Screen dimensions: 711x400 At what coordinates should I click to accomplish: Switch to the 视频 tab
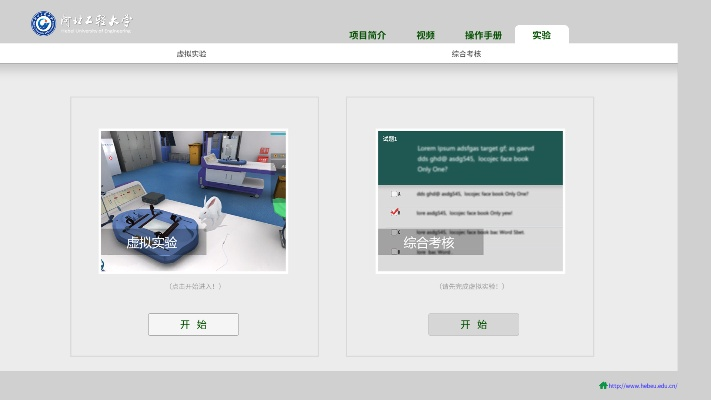[425, 35]
